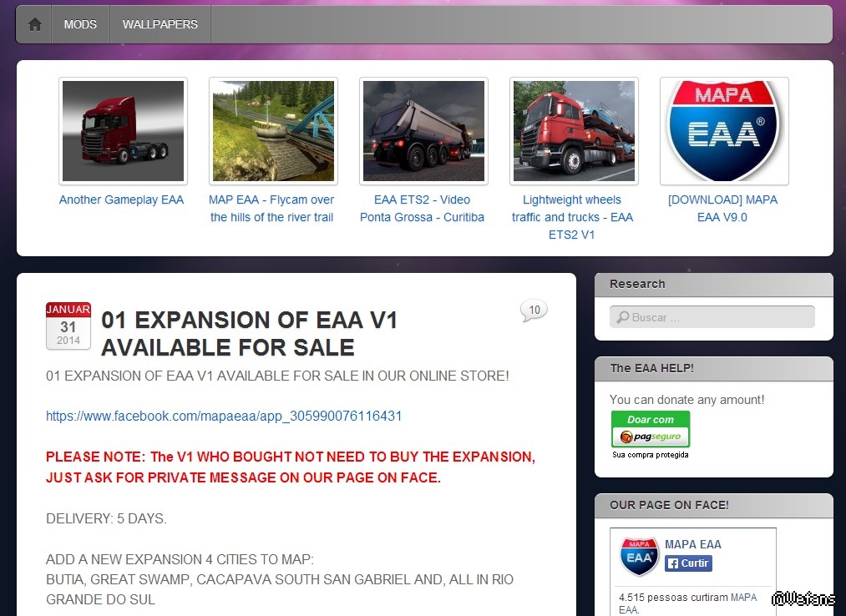The height and width of the screenshot is (616, 846).
Task: Select the red PLEASE NOTE warning text
Action: tap(291, 467)
